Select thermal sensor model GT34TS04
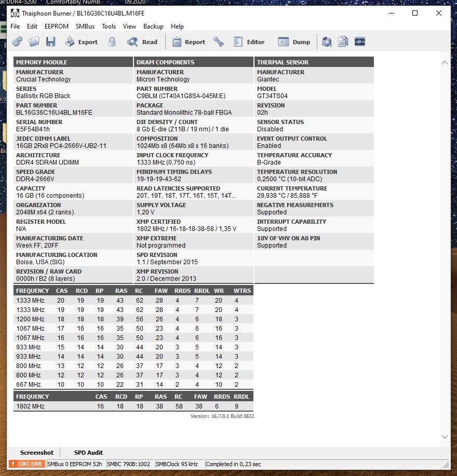The image size is (457, 476). coord(272,96)
